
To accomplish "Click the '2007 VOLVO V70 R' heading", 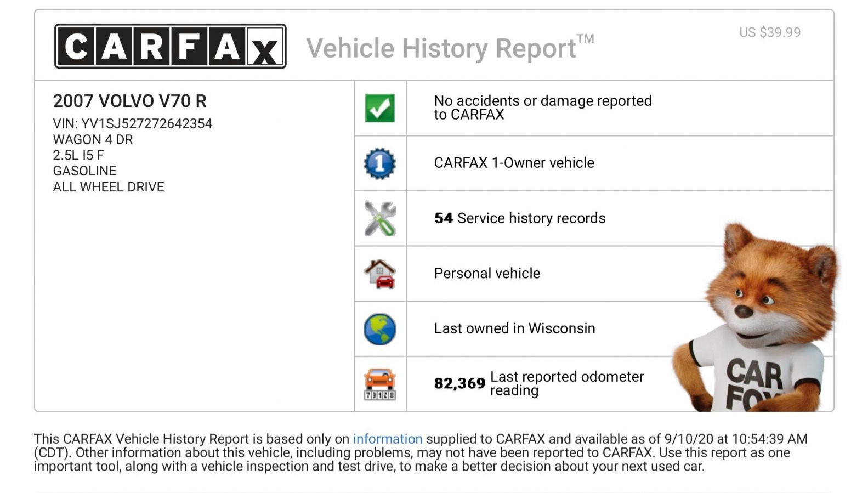I will 129,101.
